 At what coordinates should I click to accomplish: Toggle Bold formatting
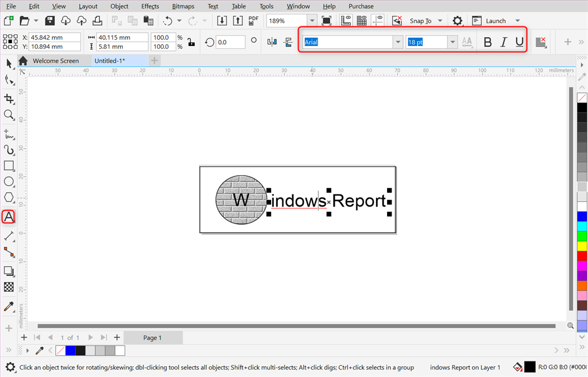488,42
